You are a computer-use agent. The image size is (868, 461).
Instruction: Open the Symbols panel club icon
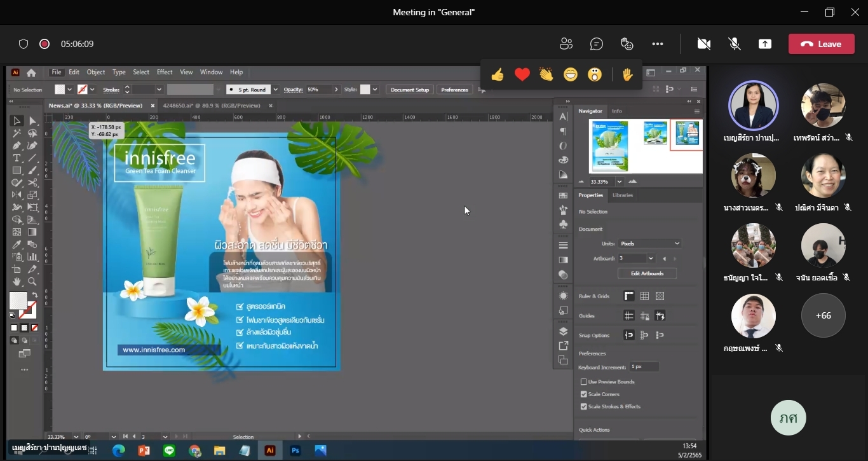coord(563,224)
